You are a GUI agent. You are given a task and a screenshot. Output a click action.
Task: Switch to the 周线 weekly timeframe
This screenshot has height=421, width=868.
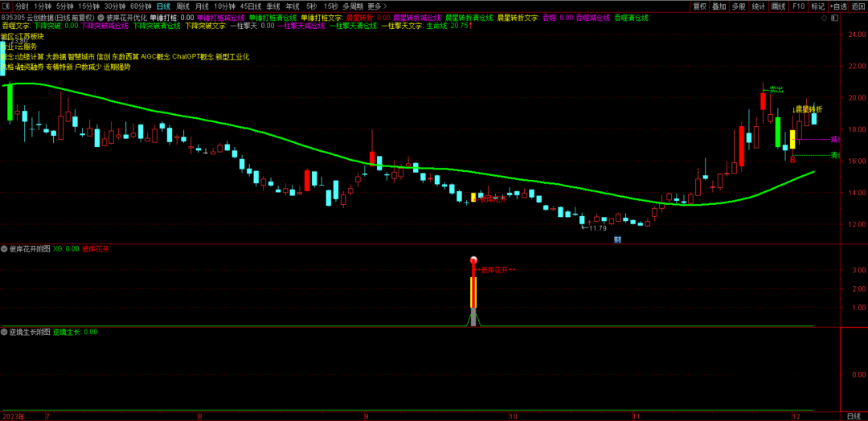pos(183,6)
